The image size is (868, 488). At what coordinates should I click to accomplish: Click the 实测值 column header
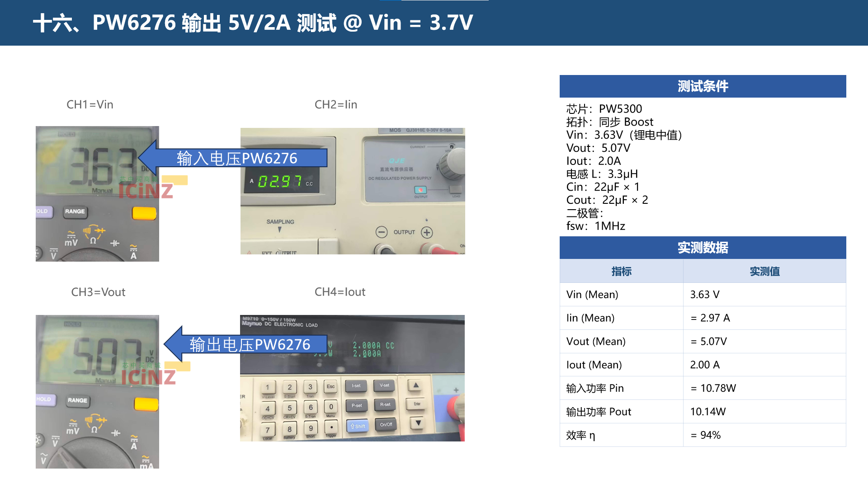[x=764, y=271]
